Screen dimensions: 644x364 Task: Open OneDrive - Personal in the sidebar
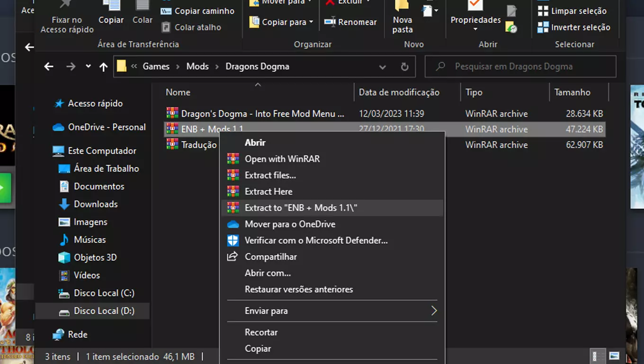pos(107,127)
